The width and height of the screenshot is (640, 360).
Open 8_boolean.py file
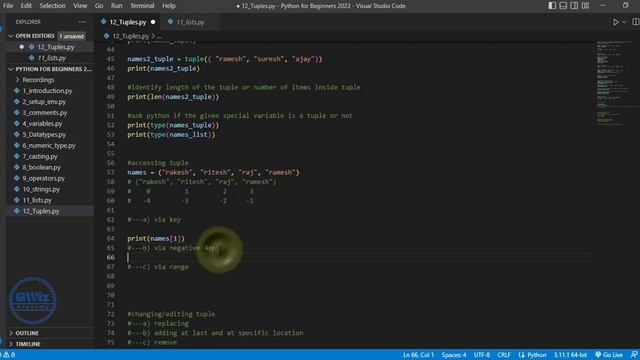42,168
